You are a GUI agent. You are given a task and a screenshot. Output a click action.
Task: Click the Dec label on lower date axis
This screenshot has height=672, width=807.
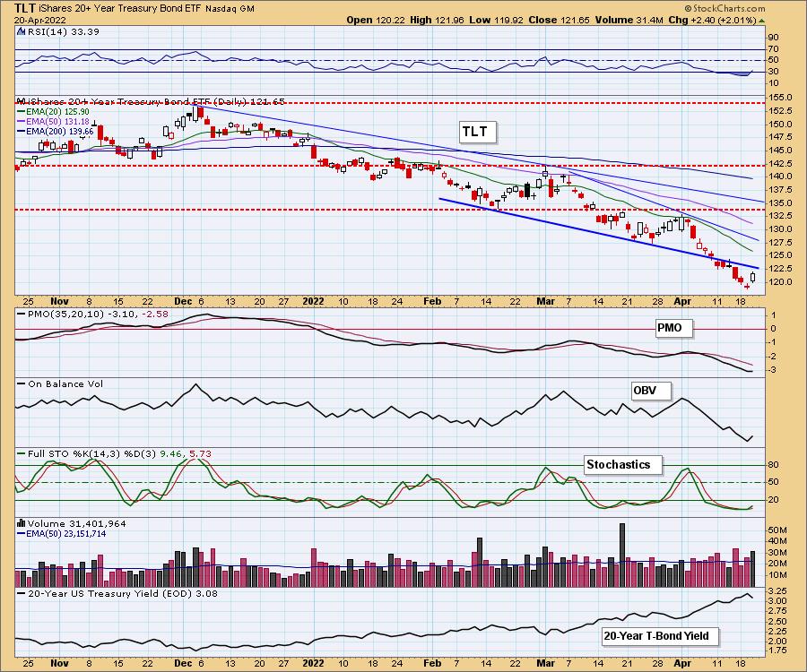[183, 663]
